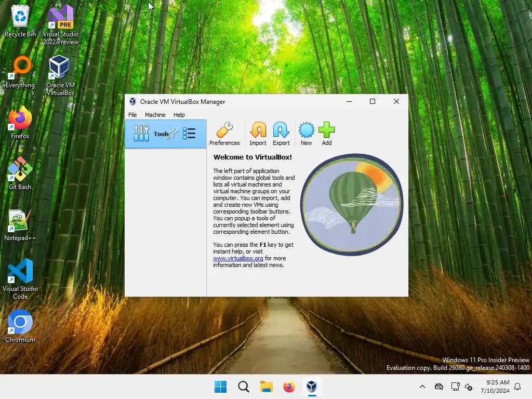Select Visual Studio 2022 Preview desktop icon
532x399 pixels.
pos(61,25)
